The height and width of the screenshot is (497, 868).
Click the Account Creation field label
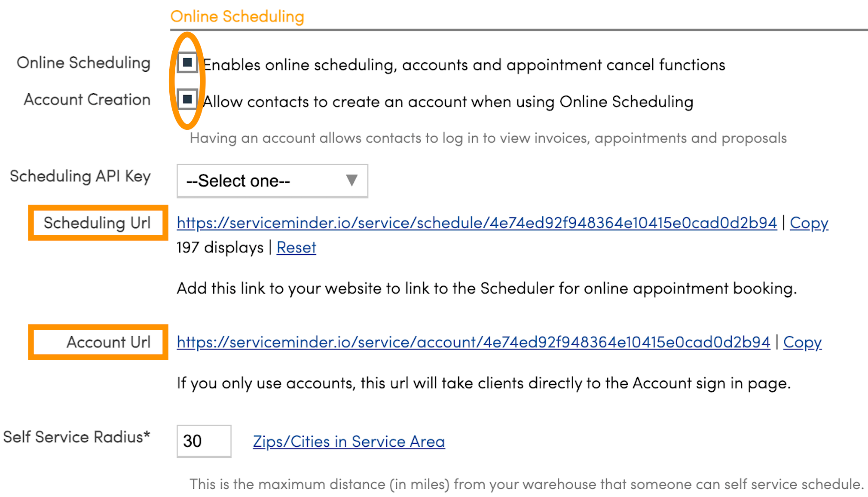pos(87,100)
